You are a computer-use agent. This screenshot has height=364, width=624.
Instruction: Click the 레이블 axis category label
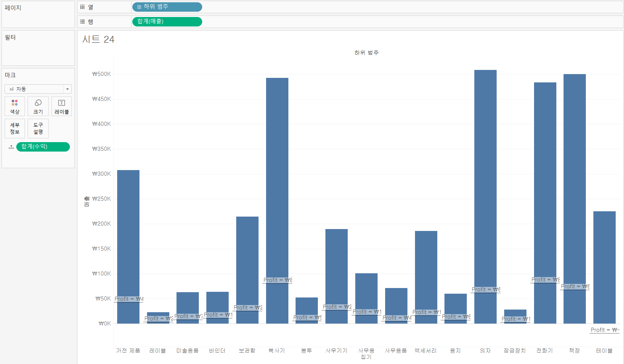[x=158, y=351]
